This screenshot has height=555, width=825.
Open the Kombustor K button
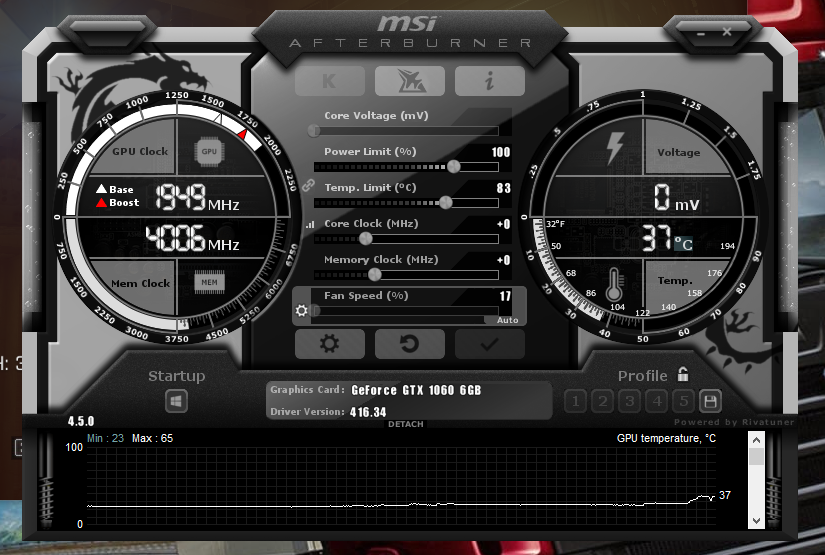[329, 81]
